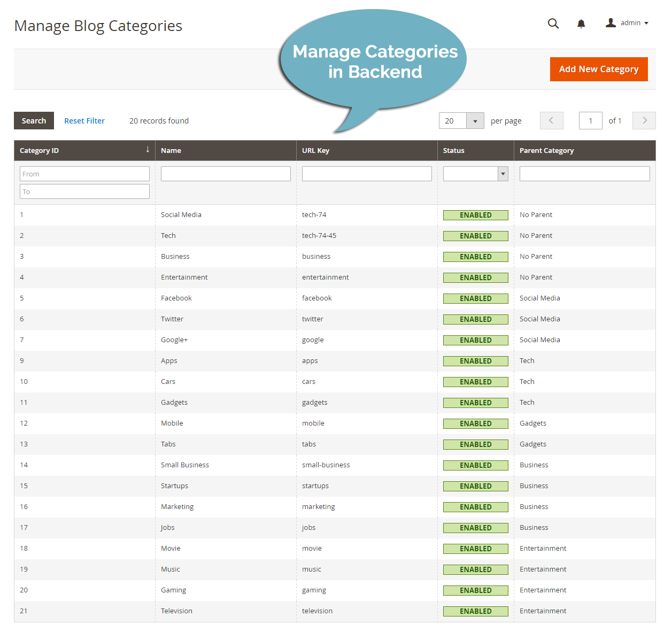Expand the admin user dropdown menu

pyautogui.click(x=646, y=22)
